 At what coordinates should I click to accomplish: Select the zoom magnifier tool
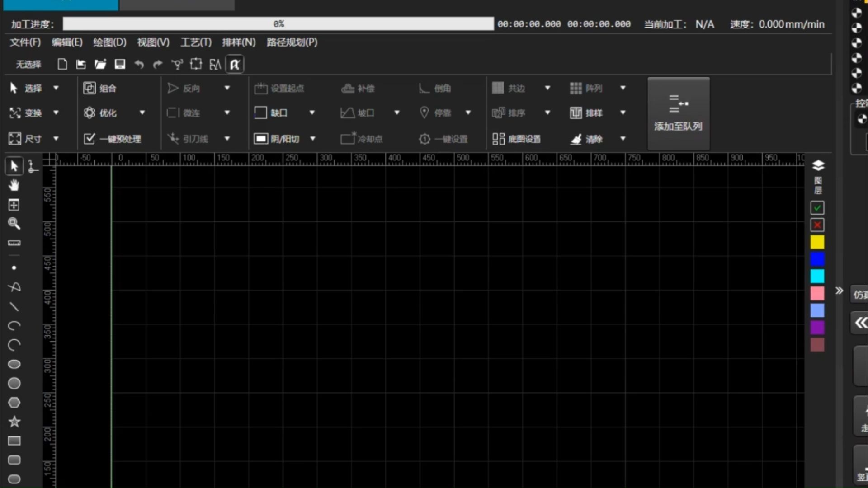(x=14, y=223)
